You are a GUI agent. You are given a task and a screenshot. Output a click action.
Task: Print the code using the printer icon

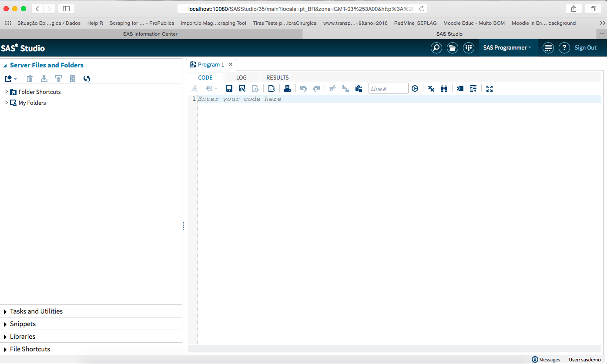pyautogui.click(x=287, y=89)
